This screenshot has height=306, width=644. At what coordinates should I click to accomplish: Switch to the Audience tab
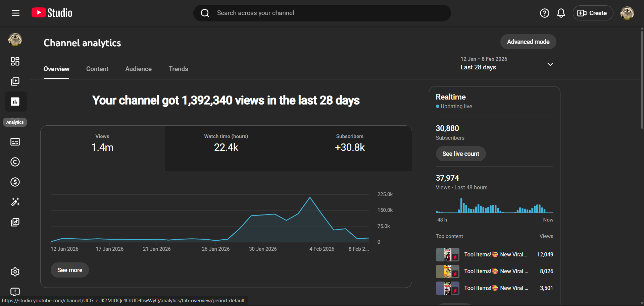pyautogui.click(x=138, y=69)
